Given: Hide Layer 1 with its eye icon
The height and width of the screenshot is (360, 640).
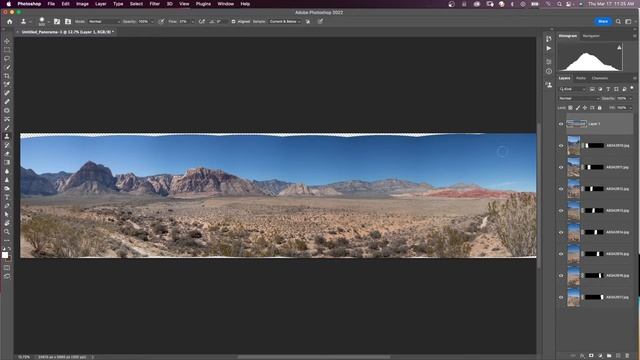Looking at the screenshot, I should click(561, 124).
